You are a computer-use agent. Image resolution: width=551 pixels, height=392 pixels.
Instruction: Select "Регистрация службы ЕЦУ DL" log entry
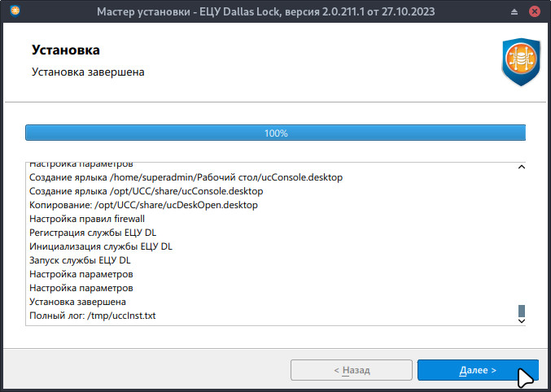pos(92,233)
